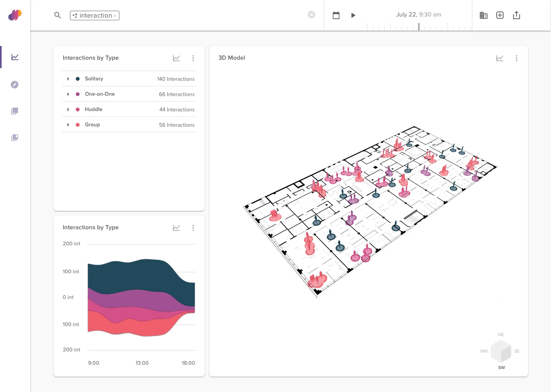Open options menu of Interactions list panel
This screenshot has width=551, height=392.
tap(193, 58)
